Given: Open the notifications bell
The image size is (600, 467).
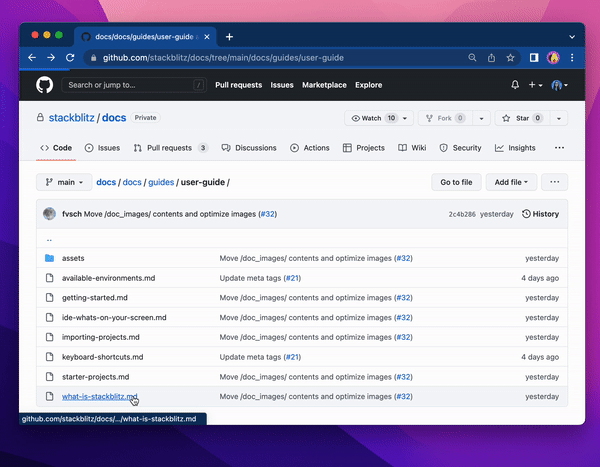Looking at the screenshot, I should click(515, 85).
